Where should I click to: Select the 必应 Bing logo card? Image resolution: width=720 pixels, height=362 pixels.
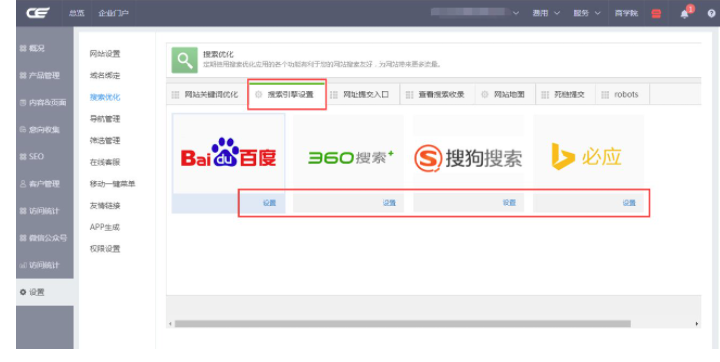click(x=588, y=153)
